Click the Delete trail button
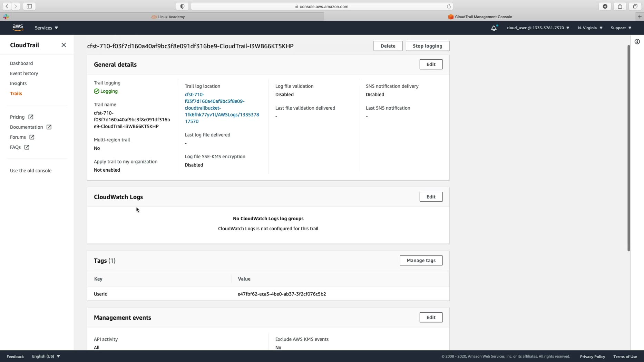 point(388,46)
